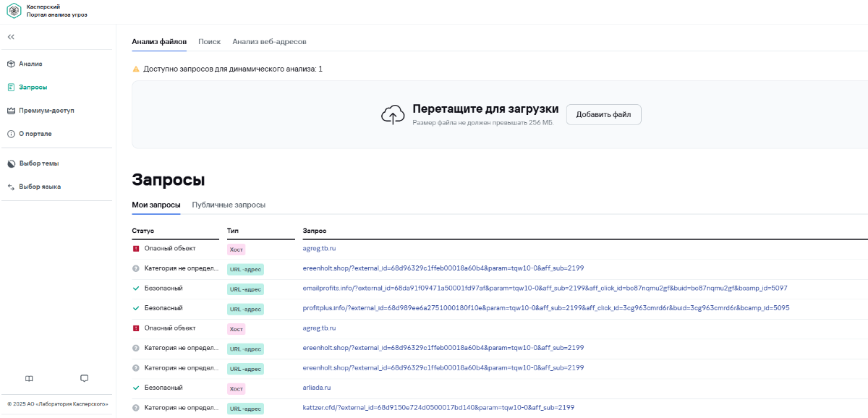
Task: Click the cloud upload icon
Action: (x=393, y=114)
